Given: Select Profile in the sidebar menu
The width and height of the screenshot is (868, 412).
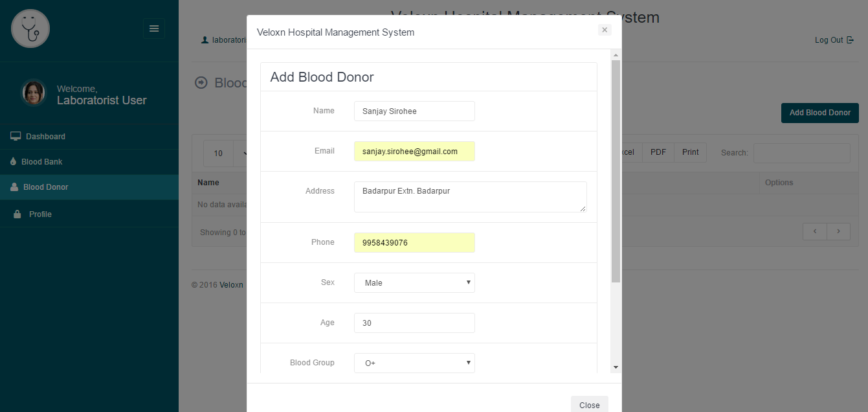Looking at the screenshot, I should 40,214.
